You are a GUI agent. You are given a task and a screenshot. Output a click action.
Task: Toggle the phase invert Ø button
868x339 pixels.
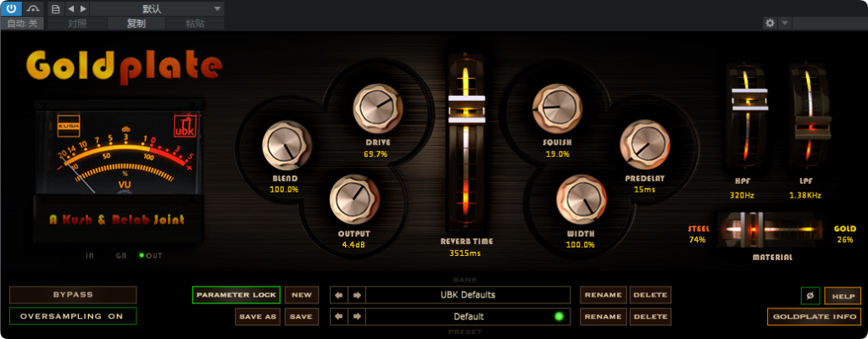[810, 296]
